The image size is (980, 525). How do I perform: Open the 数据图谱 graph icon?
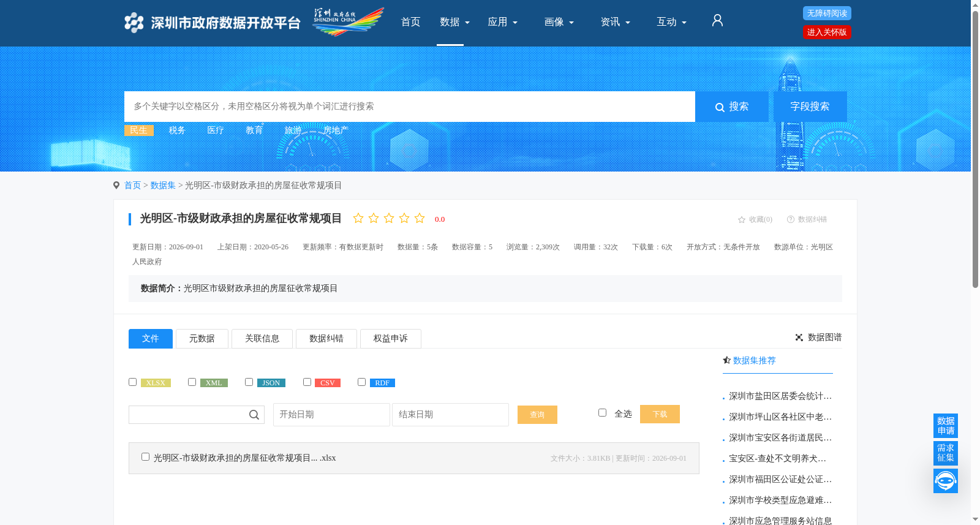click(x=799, y=338)
